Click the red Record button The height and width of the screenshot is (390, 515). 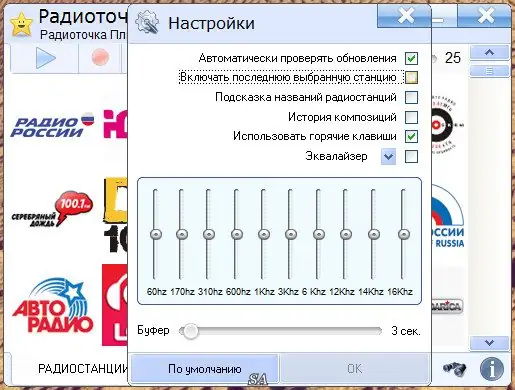(x=100, y=58)
